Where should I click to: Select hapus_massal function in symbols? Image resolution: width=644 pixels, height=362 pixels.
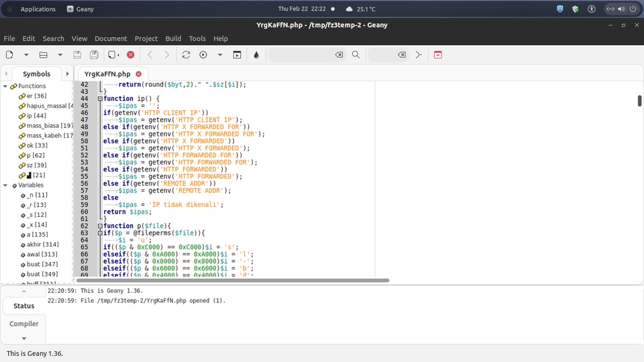(x=46, y=105)
